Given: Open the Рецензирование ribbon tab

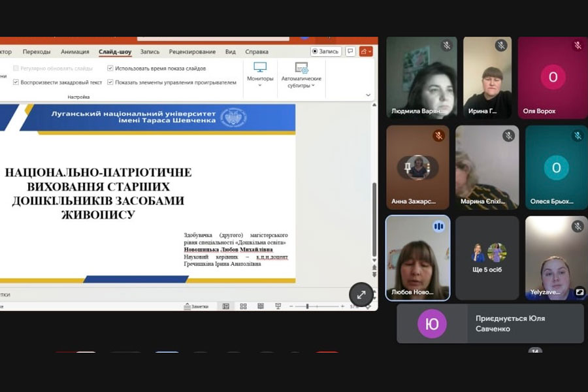Looking at the screenshot, I should pyautogui.click(x=192, y=52).
